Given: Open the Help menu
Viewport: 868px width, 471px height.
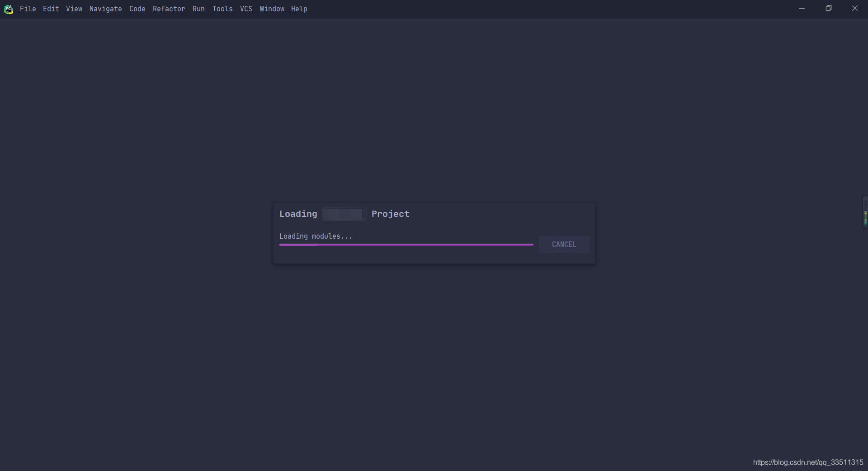Looking at the screenshot, I should [299, 9].
